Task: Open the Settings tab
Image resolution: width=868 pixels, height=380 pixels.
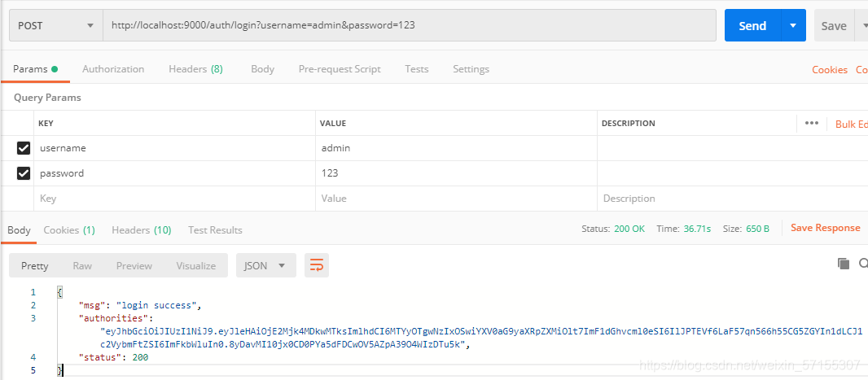Action: [471, 69]
